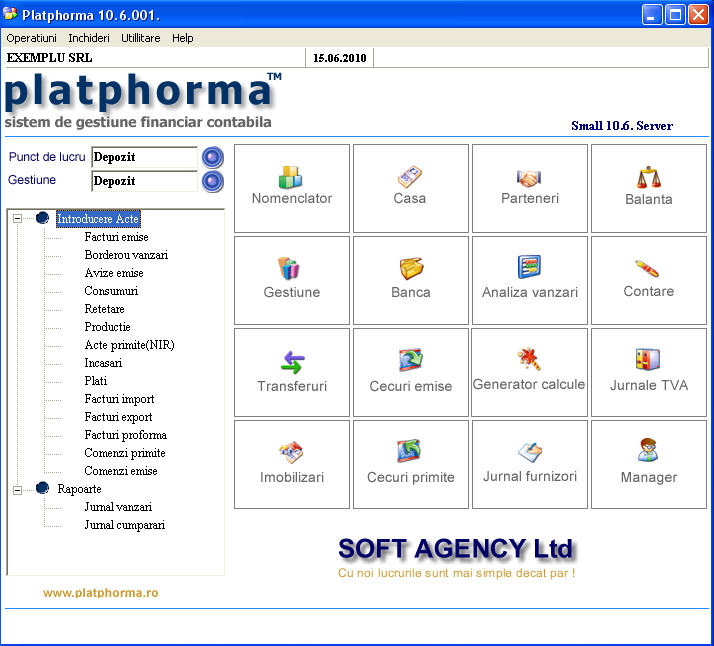Viewport: 714px width, 646px height.
Task: Click the EXEMPLU SRL company name
Action: pos(49,58)
